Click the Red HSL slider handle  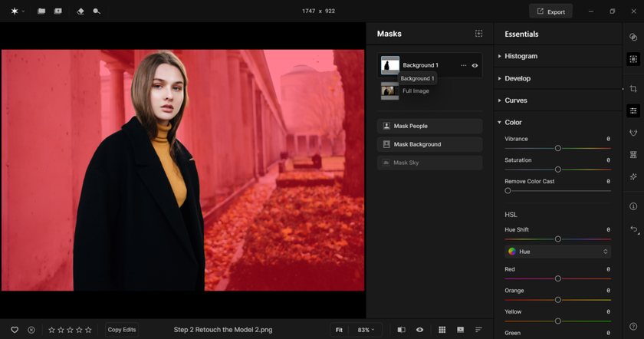point(558,278)
